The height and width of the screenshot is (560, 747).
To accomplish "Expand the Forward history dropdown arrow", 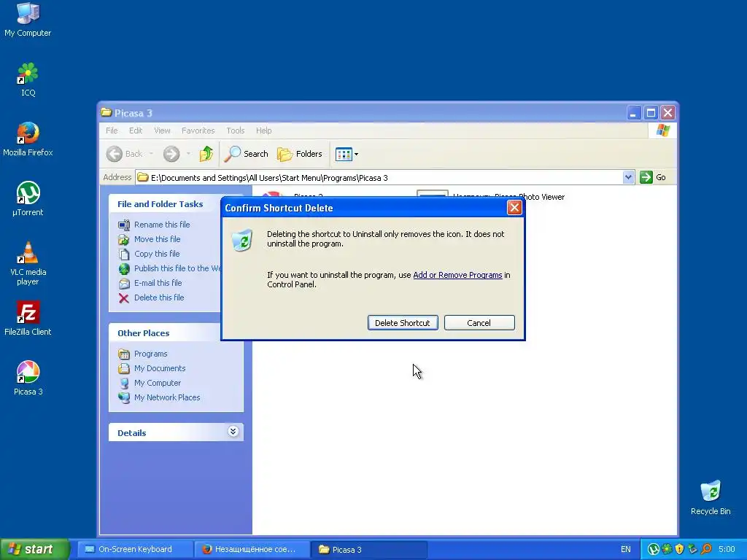I will tap(188, 154).
